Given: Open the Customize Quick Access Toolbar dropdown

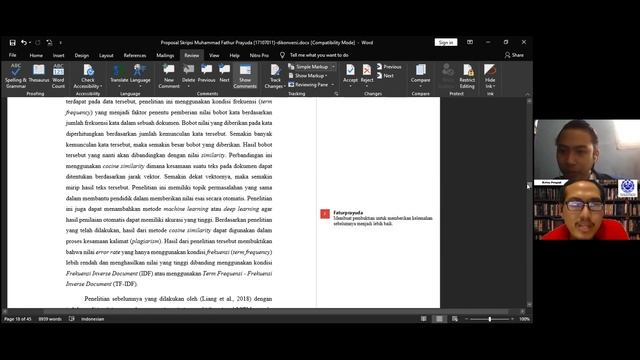Looking at the screenshot, I should (60, 43).
